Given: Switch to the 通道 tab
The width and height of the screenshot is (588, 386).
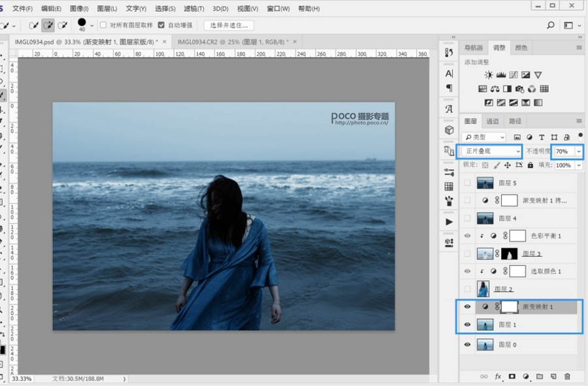Looking at the screenshot, I should point(493,121).
